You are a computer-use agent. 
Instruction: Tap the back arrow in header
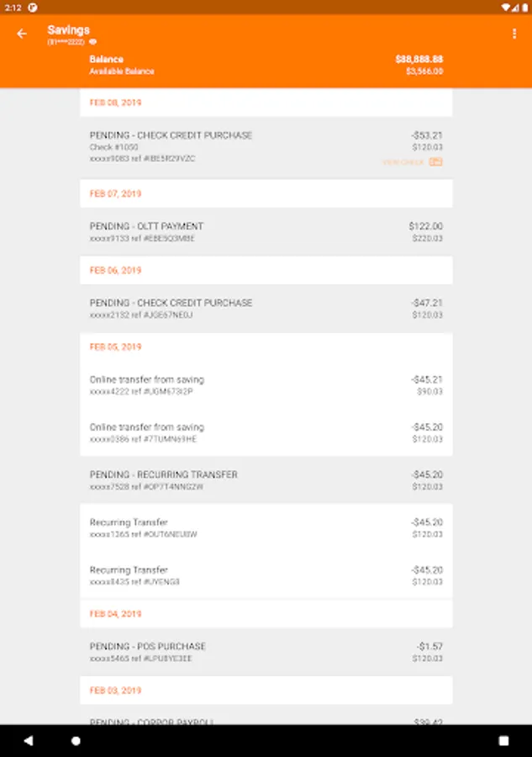(x=22, y=34)
